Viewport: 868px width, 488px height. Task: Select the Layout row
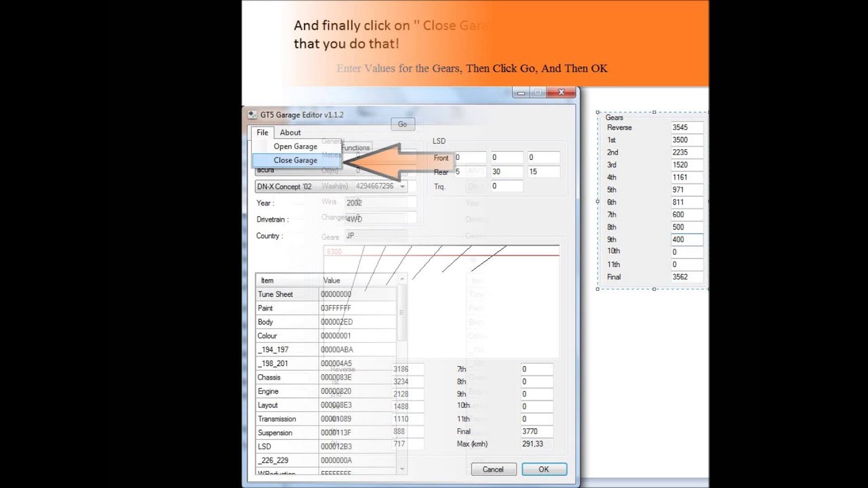(x=326, y=405)
